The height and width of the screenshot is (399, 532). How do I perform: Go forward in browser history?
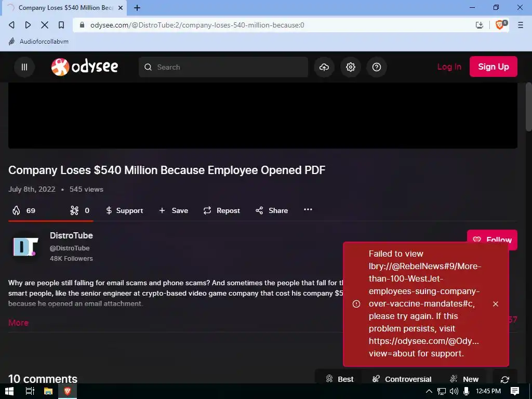[28, 25]
